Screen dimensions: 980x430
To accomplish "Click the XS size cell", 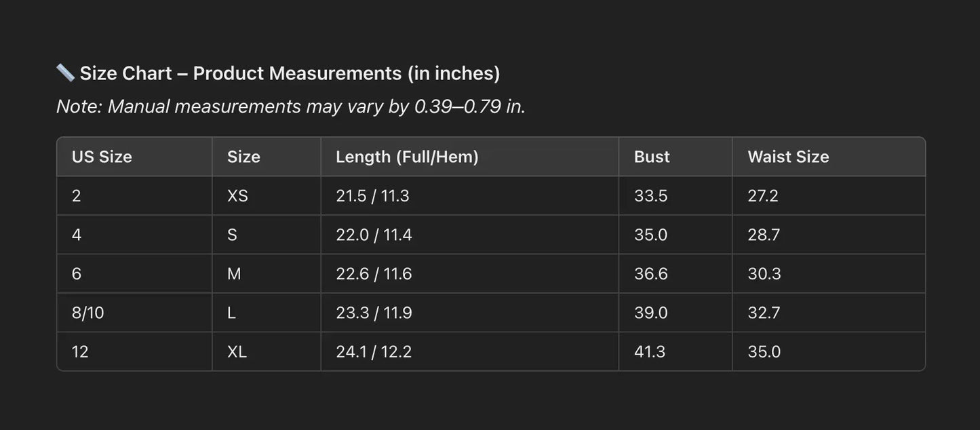I will coord(237,196).
